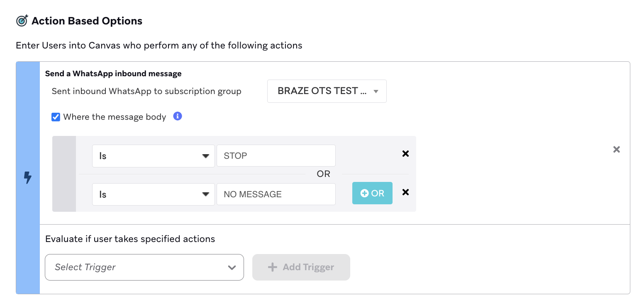Uncheck Where the message body checkbox
This screenshot has width=644, height=305.
pyautogui.click(x=56, y=117)
